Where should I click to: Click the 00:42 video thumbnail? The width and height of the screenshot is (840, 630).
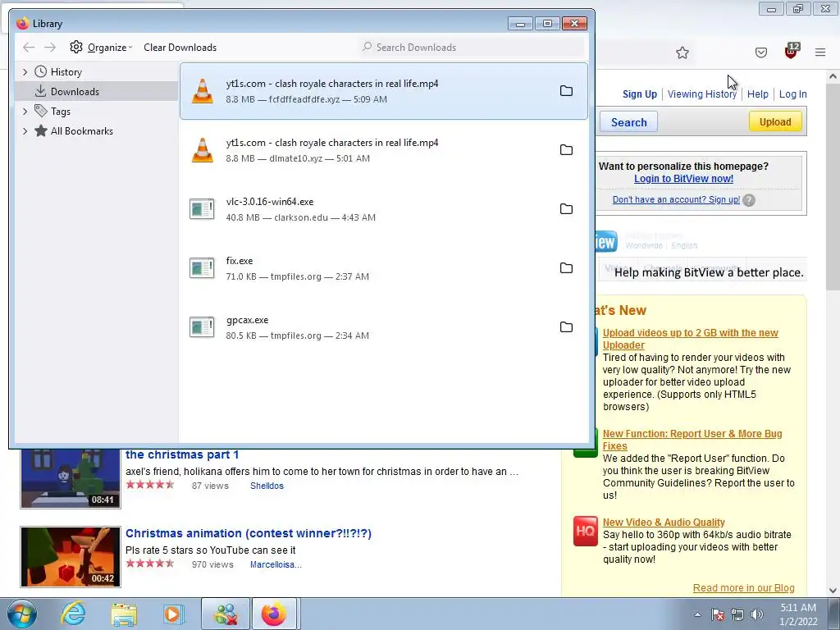[x=71, y=557]
